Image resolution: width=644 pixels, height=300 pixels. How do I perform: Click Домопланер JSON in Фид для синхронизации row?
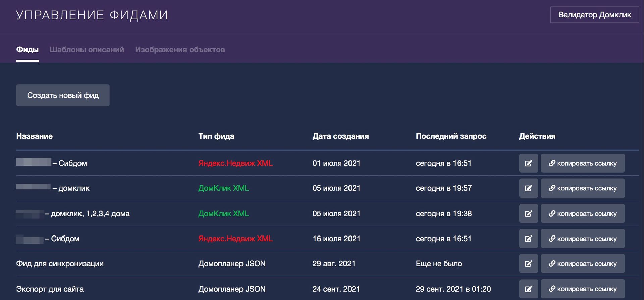[232, 264]
